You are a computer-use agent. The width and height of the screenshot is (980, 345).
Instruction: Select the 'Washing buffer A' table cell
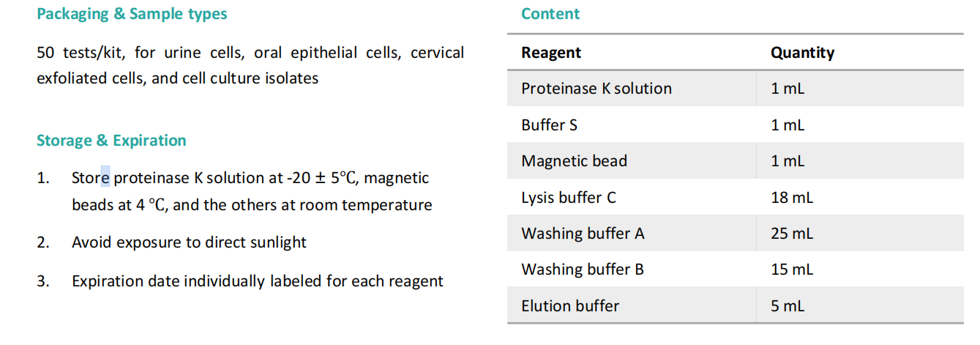583,234
